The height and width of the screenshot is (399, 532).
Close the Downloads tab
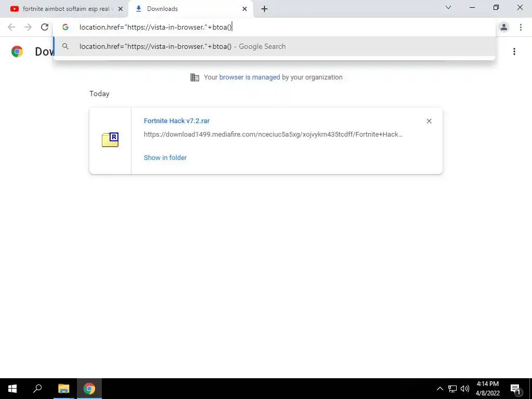[245, 9]
